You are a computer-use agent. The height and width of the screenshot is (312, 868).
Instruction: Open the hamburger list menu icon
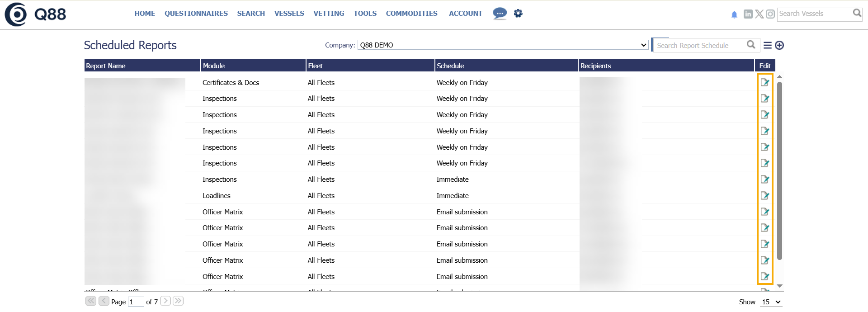768,45
